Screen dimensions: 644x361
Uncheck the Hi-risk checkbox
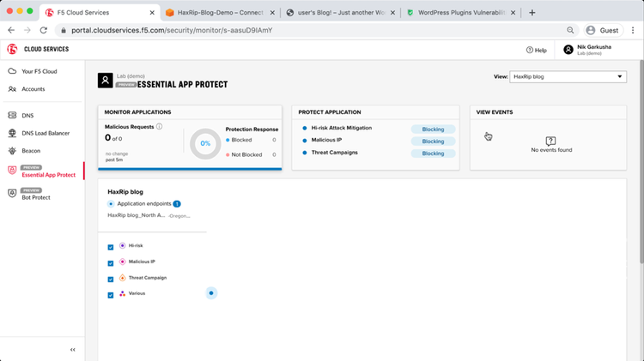click(111, 247)
